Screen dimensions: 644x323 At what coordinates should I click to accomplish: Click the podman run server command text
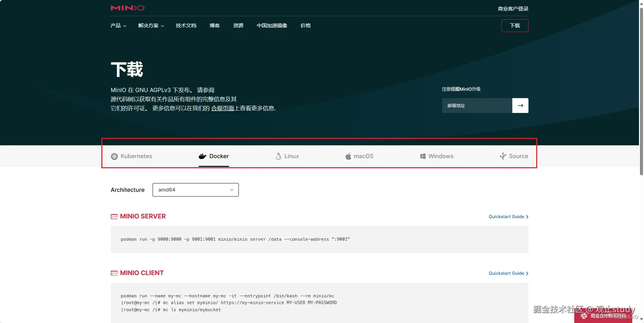tap(235, 239)
